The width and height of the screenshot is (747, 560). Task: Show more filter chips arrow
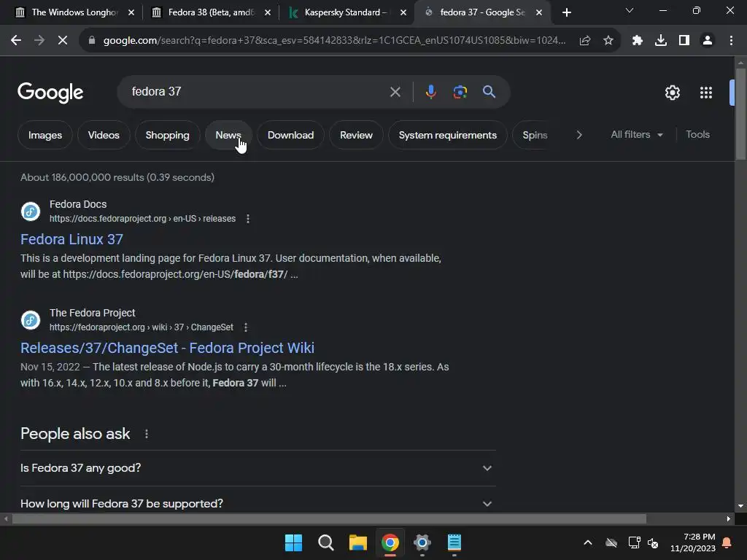pyautogui.click(x=579, y=135)
